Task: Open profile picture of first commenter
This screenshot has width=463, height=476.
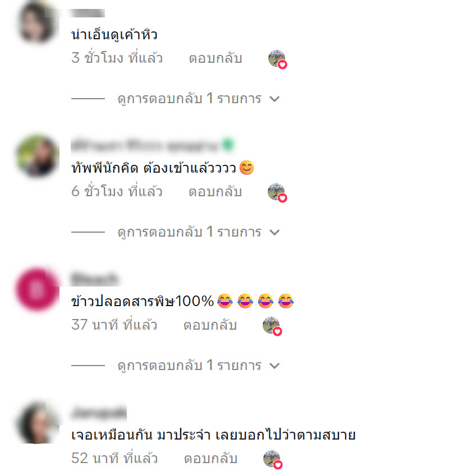Action: 37,22
